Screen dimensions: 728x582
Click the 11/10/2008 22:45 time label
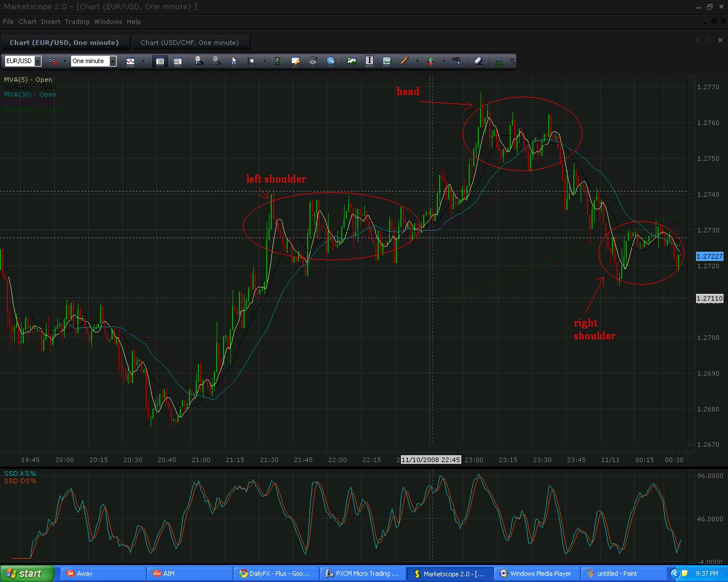pyautogui.click(x=431, y=460)
